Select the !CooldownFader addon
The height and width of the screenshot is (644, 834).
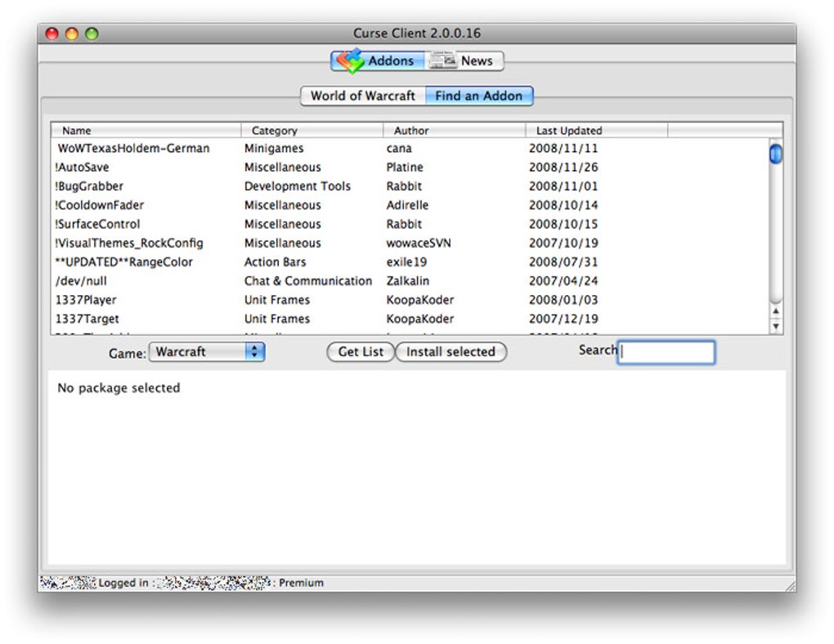click(410, 205)
